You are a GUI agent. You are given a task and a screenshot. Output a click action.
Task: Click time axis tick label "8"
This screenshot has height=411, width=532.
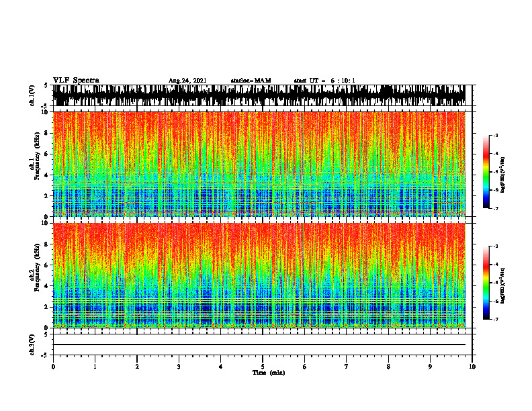tap(388, 367)
